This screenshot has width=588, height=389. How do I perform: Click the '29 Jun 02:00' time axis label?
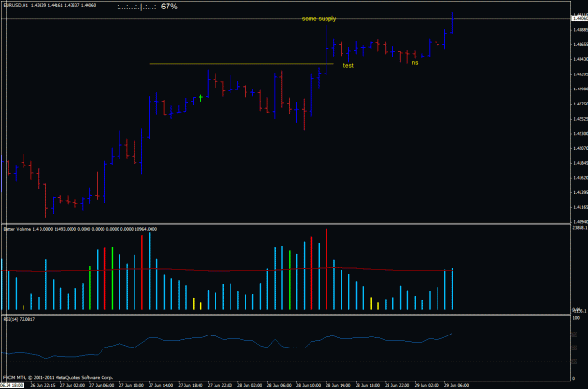tap(427, 385)
